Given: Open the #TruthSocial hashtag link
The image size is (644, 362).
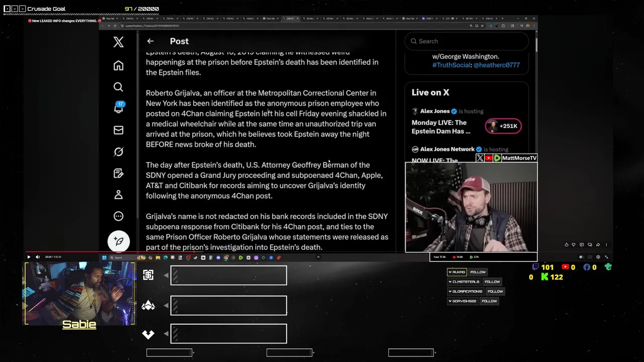Looking at the screenshot, I should point(451,65).
